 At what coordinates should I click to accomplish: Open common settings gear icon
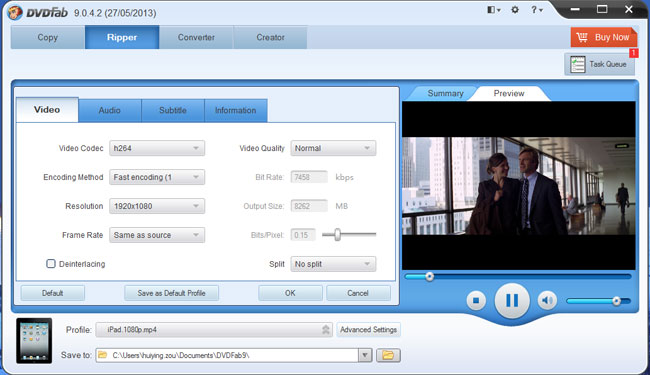[x=515, y=10]
